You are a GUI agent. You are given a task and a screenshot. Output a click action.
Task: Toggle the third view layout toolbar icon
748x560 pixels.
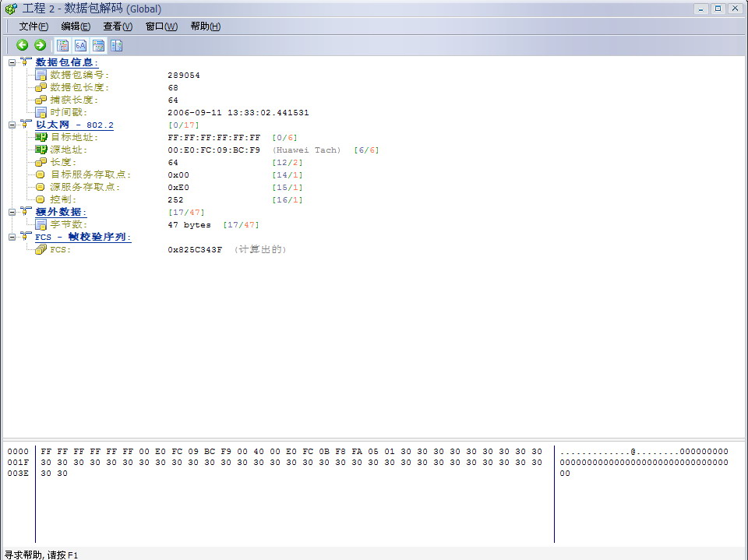(x=99, y=45)
